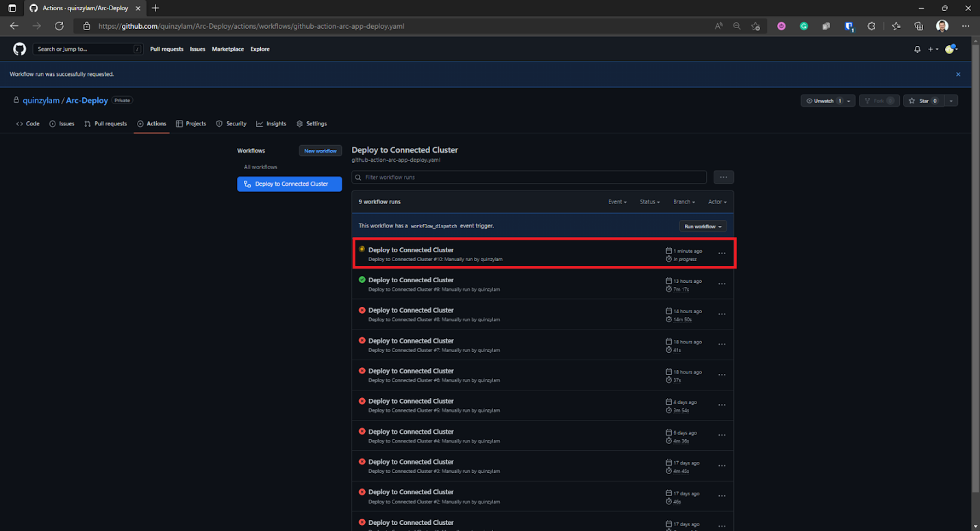The height and width of the screenshot is (531, 980).
Task: Open the three-dot menu for run #10
Action: 722,254
